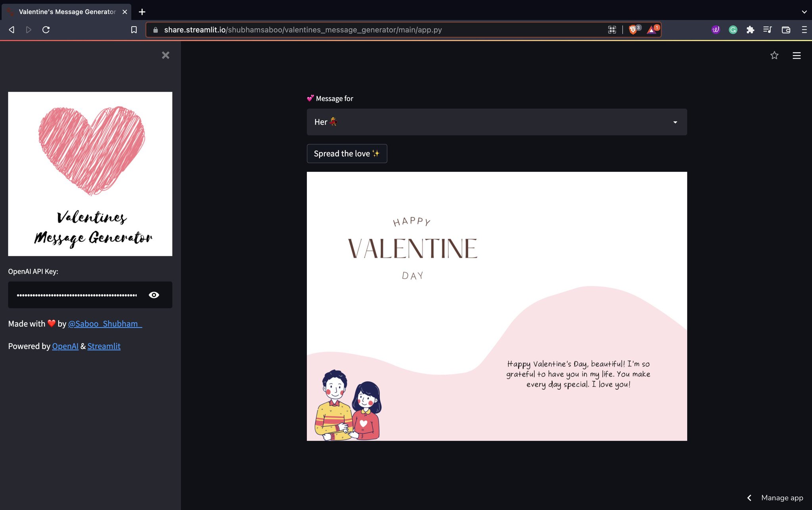Open the Streamlit link

click(x=104, y=346)
